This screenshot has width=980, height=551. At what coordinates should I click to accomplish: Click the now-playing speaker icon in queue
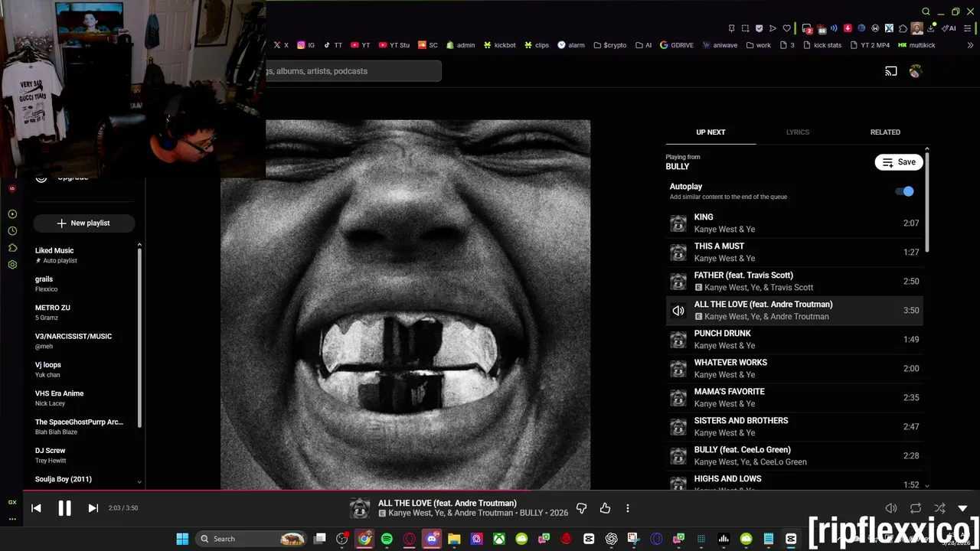point(678,310)
